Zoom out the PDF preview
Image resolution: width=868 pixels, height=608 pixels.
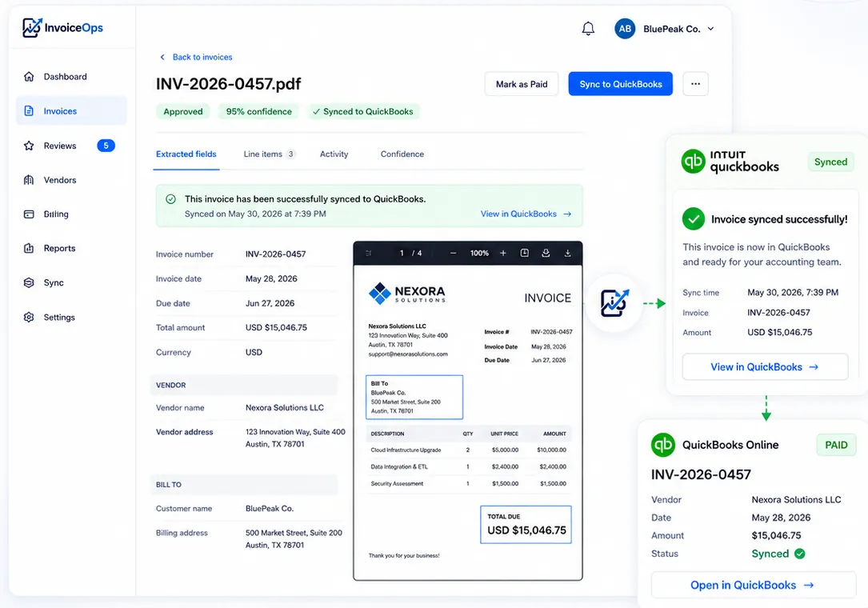coord(453,253)
